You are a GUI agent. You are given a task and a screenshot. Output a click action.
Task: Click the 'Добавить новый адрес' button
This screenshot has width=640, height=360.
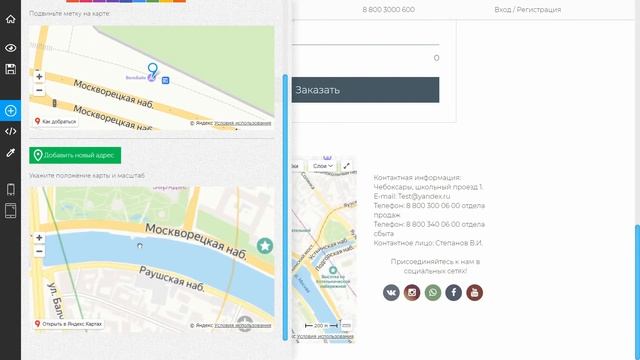tap(75, 155)
